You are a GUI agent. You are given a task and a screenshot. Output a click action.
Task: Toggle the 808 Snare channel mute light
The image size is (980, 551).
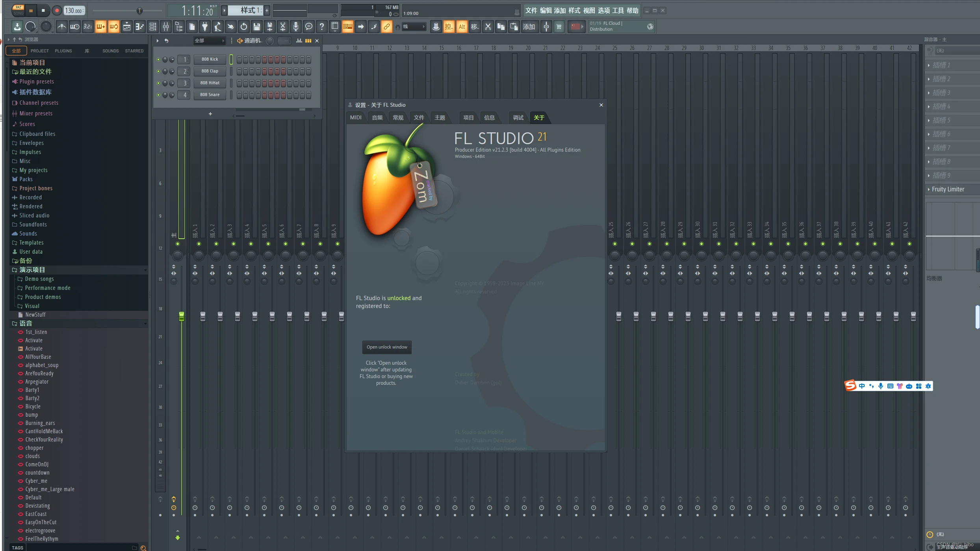tap(158, 95)
